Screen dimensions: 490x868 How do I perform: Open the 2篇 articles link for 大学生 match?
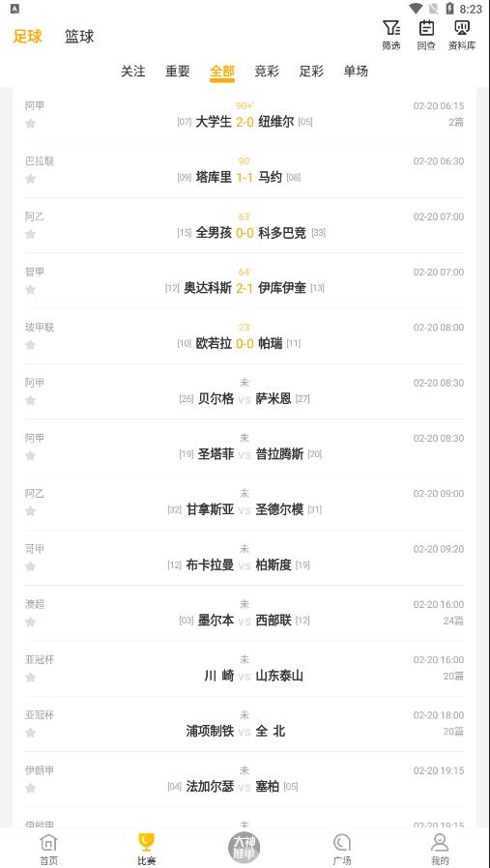pyautogui.click(x=456, y=122)
